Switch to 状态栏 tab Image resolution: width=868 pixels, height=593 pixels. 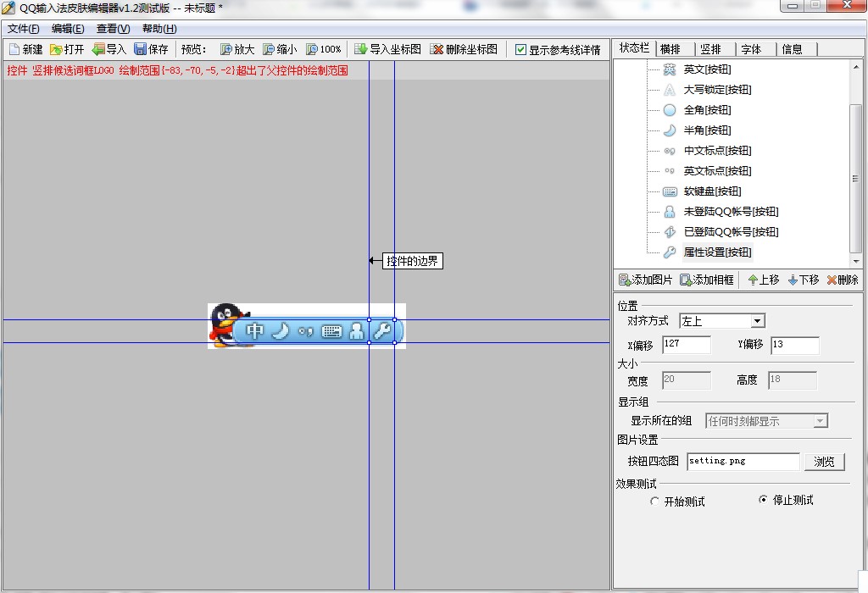(634, 48)
